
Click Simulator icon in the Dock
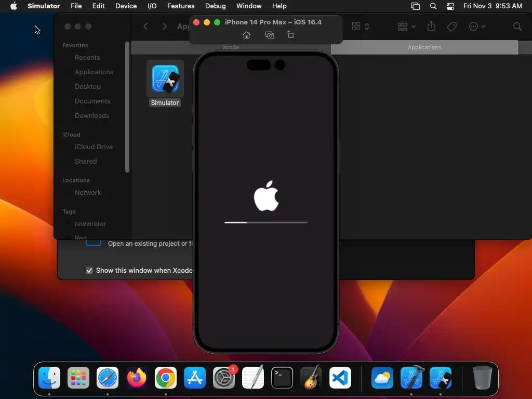coord(441,378)
